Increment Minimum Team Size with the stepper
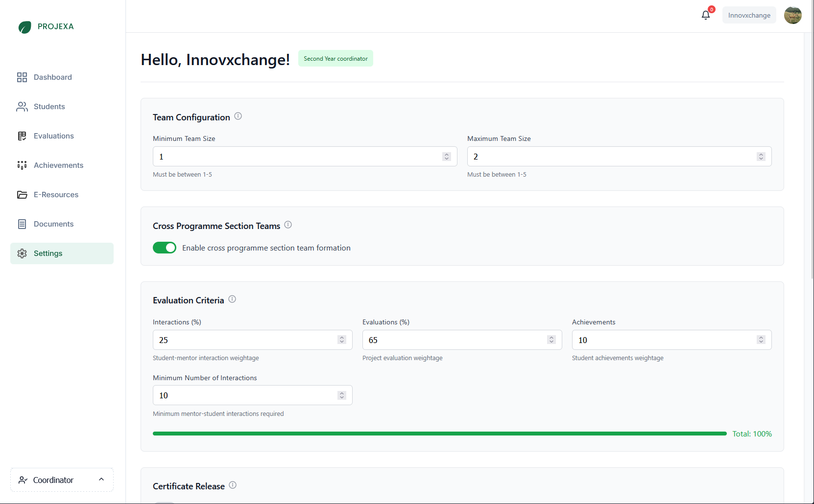Screen dimensions: 814x504 [446, 154]
